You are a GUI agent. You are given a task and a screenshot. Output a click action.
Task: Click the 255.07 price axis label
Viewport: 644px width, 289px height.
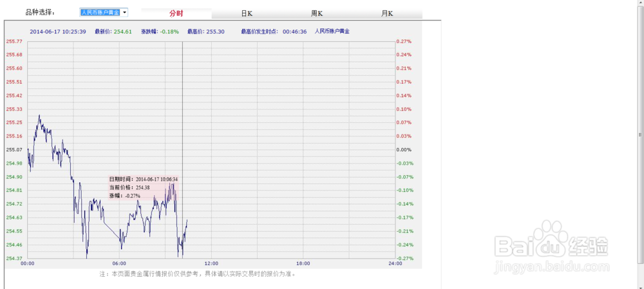pos(14,150)
